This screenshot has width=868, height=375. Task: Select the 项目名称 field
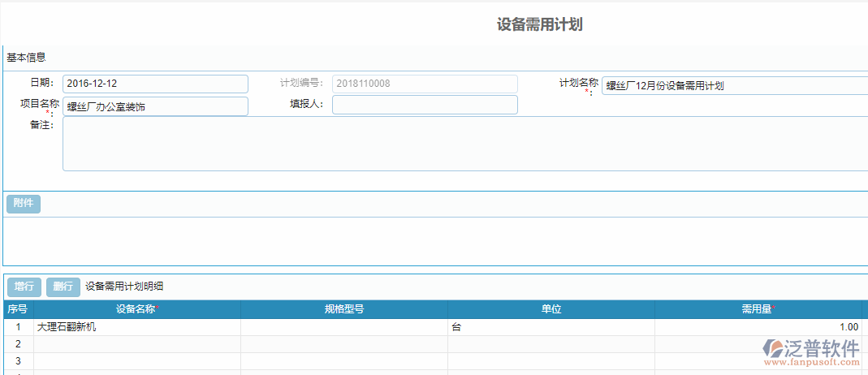pos(155,106)
